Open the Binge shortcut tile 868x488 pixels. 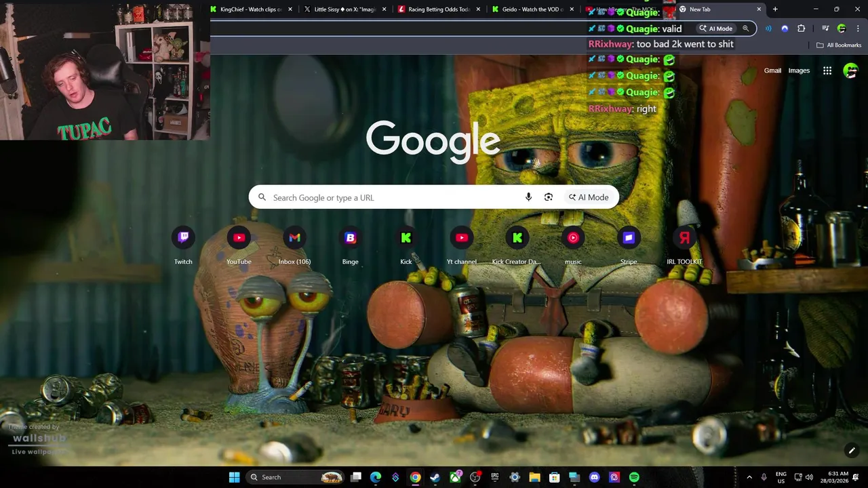coord(350,246)
